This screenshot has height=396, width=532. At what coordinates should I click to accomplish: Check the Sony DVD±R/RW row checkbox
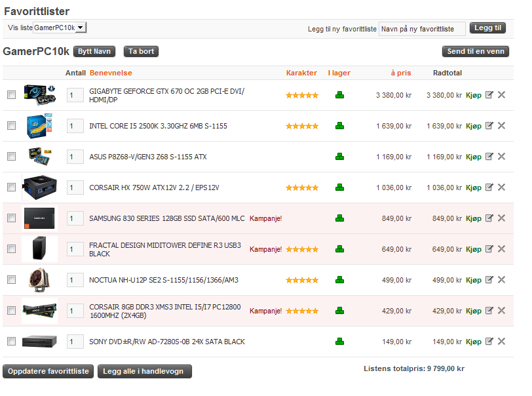point(11,342)
